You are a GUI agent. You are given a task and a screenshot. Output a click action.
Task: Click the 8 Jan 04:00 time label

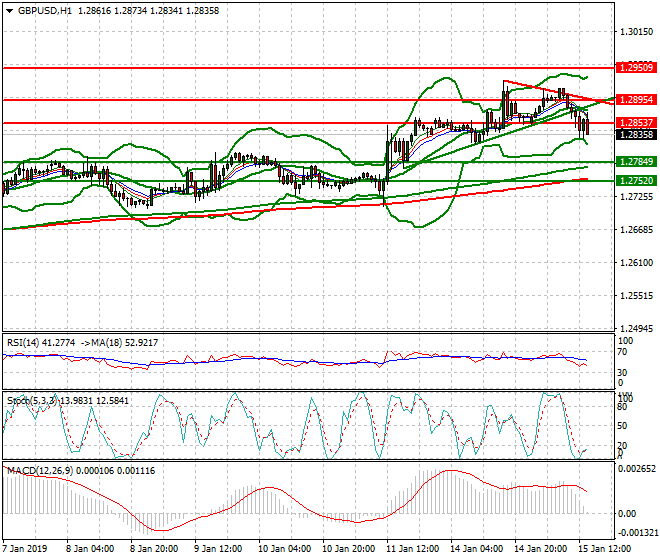(90, 549)
